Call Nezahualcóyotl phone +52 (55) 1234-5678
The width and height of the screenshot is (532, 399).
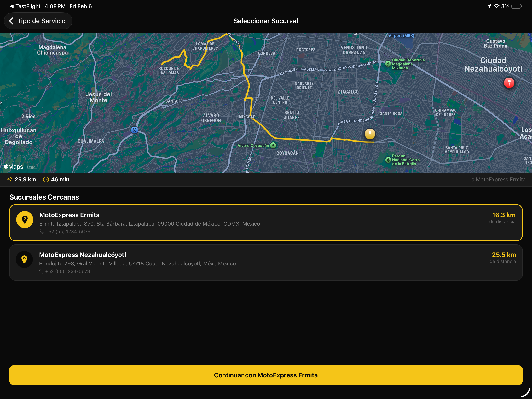tap(68, 271)
